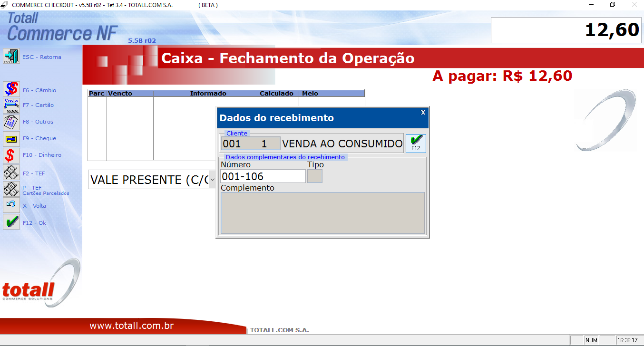Click the Calculado column header
The width and height of the screenshot is (644, 346).
pyautogui.click(x=264, y=93)
